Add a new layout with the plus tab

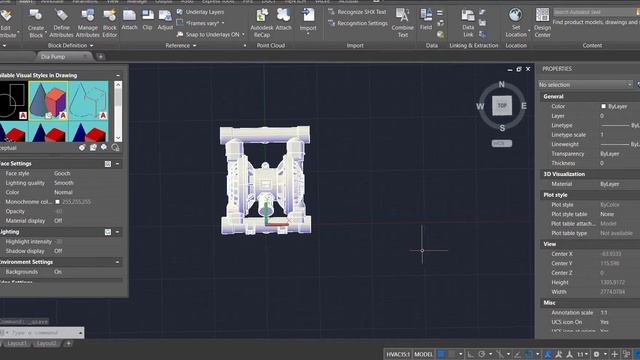69,343
